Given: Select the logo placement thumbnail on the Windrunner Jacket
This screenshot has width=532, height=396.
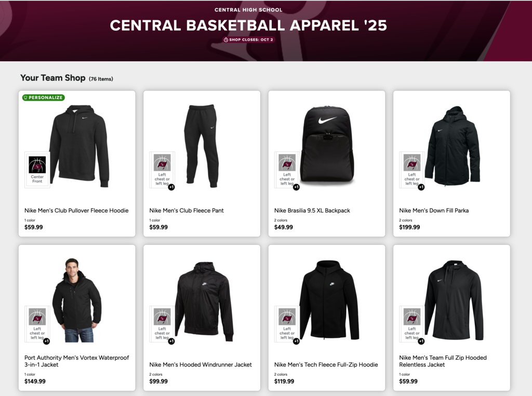Looking at the screenshot, I should 162,324.
